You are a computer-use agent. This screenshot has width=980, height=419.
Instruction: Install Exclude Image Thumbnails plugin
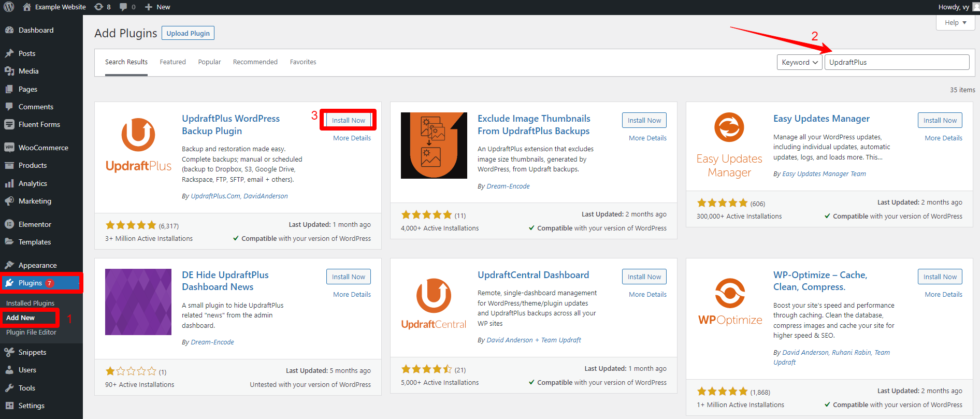coord(644,120)
